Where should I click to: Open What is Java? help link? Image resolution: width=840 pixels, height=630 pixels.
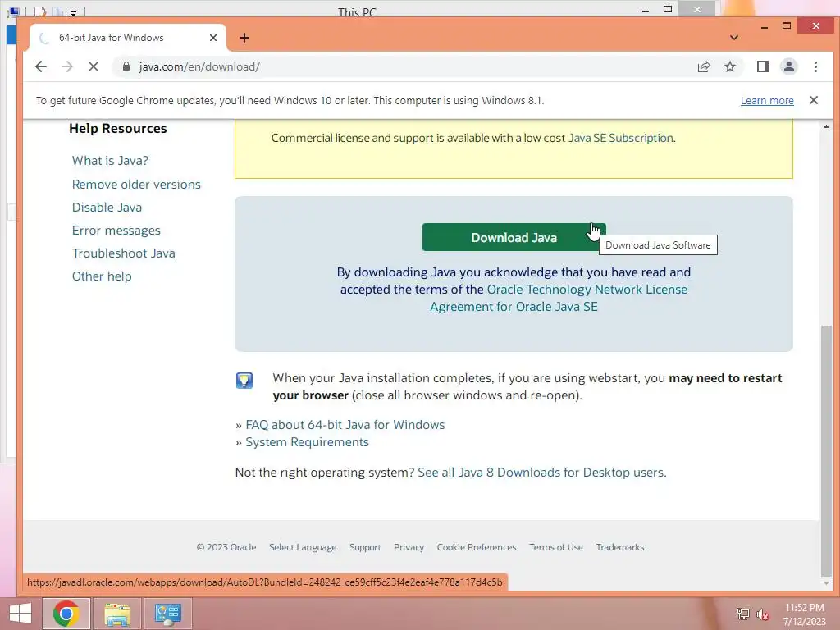pyautogui.click(x=110, y=161)
